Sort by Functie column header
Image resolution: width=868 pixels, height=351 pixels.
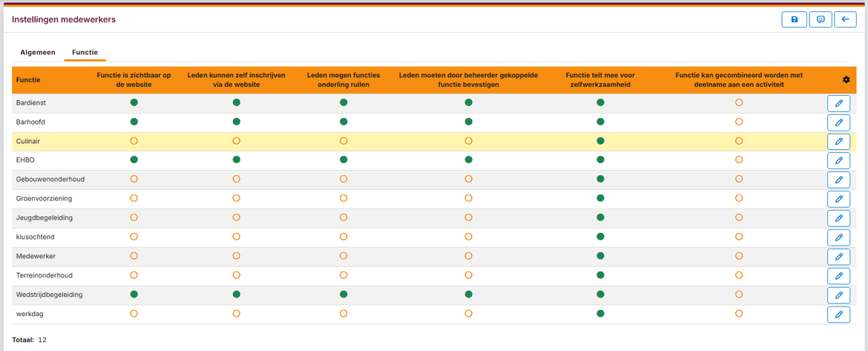pos(28,79)
